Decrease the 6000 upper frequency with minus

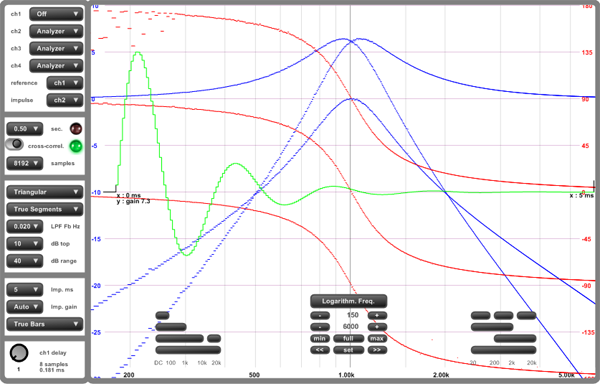(320, 327)
